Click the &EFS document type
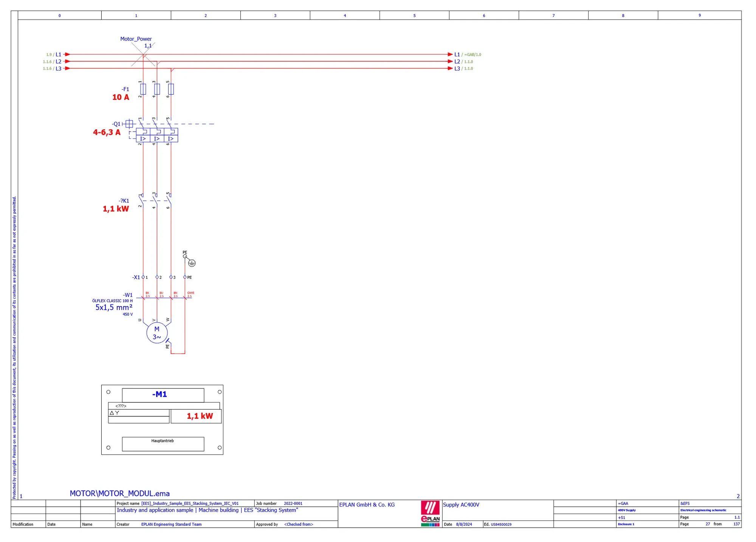Screen dimensions: 756x542 685,503
